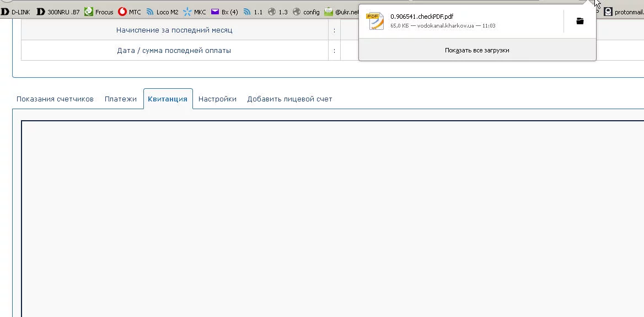The height and width of the screenshot is (317, 644).
Task: Click 0.906541.checkPDF.pdf file name
Action: point(422,17)
